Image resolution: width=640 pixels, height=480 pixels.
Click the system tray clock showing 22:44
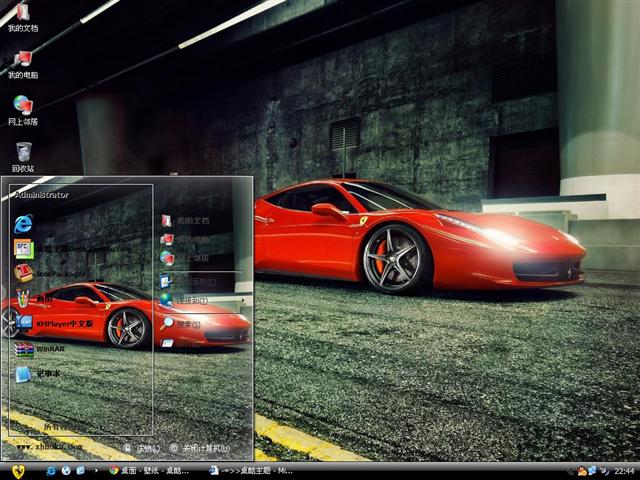pyautogui.click(x=624, y=470)
